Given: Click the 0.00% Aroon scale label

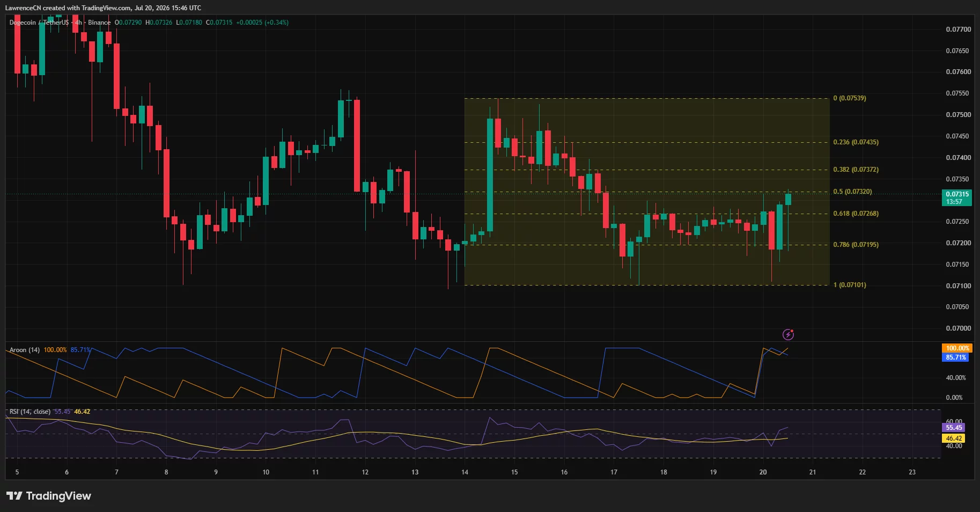Looking at the screenshot, I should pyautogui.click(x=954, y=398).
